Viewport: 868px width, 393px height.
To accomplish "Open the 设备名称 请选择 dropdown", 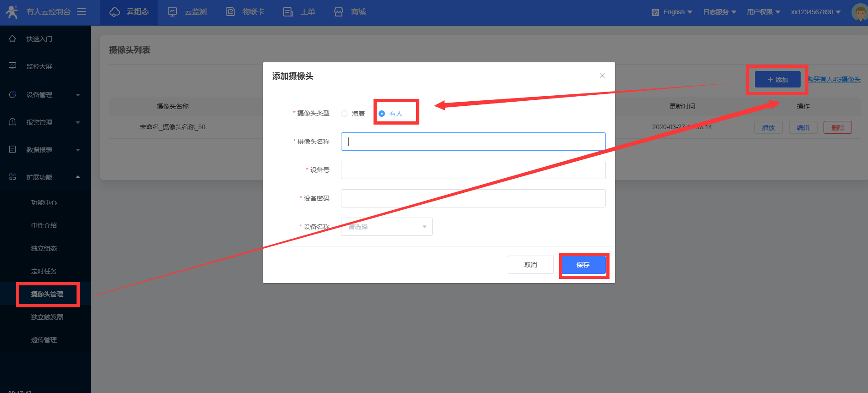I will pos(386,227).
